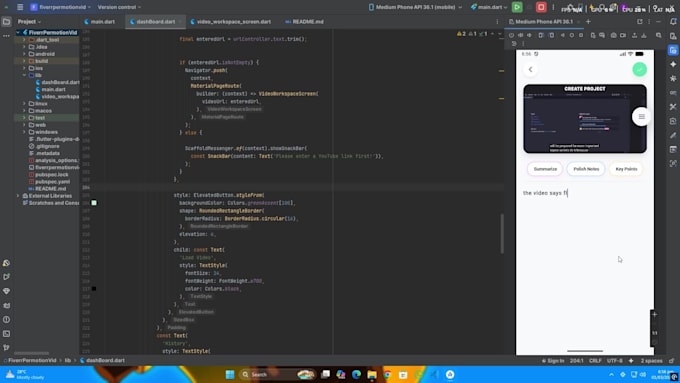This screenshot has width=680, height=383.
Task: Stop the running app with red Stop button
Action: click(x=541, y=7)
